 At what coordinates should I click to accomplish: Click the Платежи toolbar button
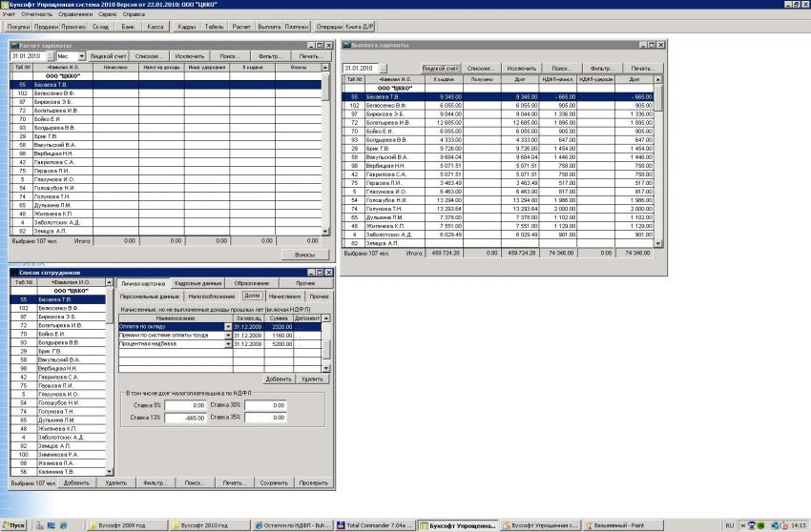tap(297, 27)
